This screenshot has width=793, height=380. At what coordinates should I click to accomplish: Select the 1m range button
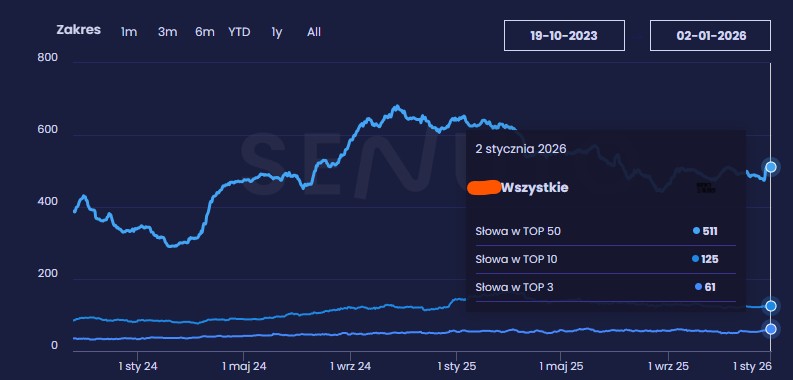[x=129, y=32]
